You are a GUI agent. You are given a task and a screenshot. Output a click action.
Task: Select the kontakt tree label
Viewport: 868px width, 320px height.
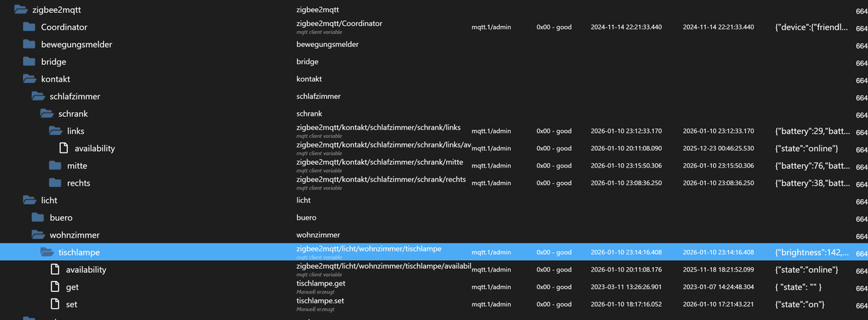56,79
